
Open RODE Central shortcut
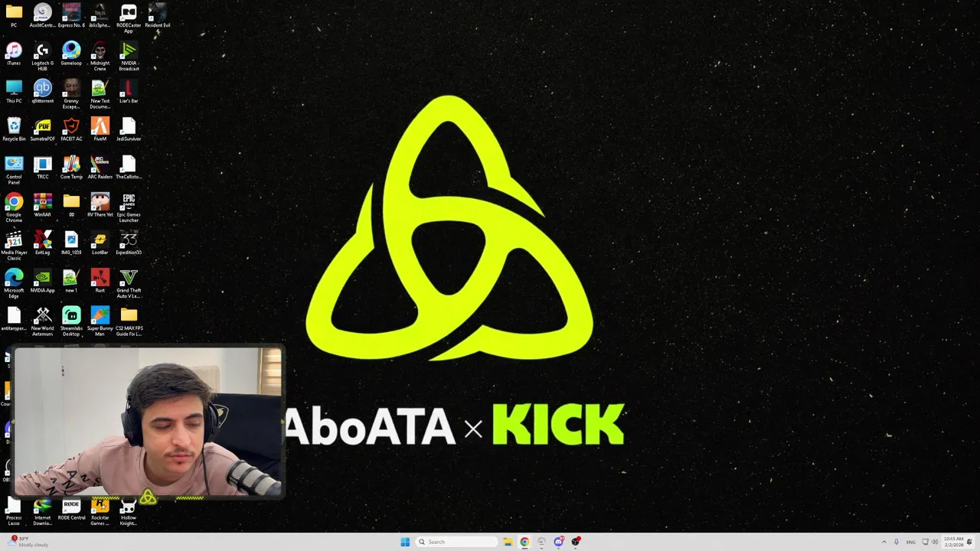pyautogui.click(x=71, y=510)
